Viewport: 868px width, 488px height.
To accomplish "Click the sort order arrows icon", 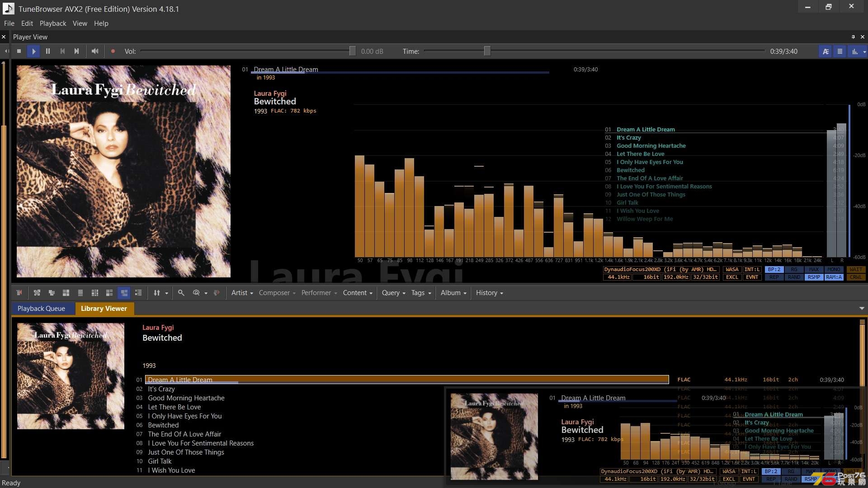I will pyautogui.click(x=157, y=293).
